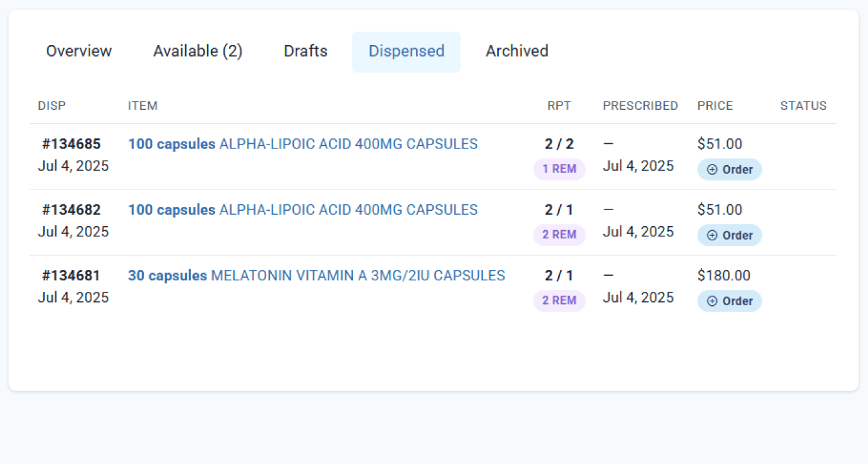868x464 pixels.
Task: Open Alpha-Lipoic Acid link in row #134682
Action: click(303, 210)
